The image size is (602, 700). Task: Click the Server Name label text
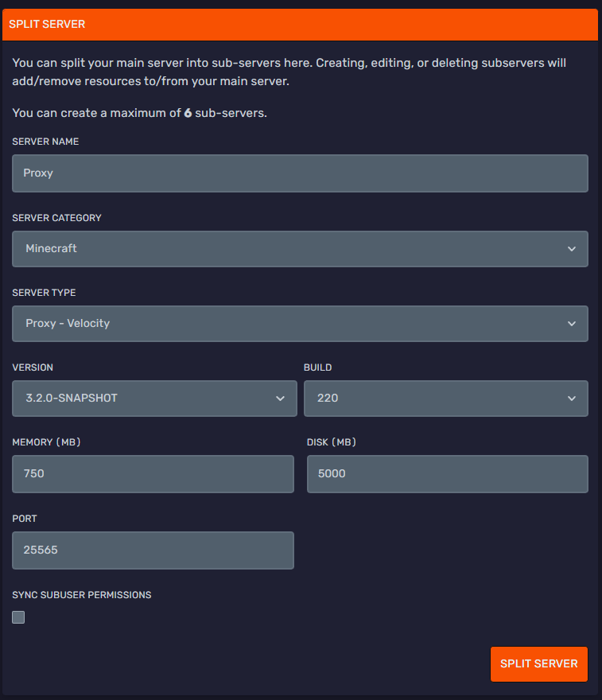tap(45, 142)
